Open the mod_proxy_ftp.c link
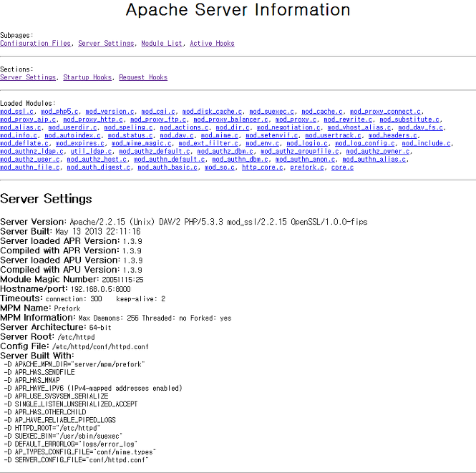This screenshot has width=476, height=473. (x=158, y=120)
